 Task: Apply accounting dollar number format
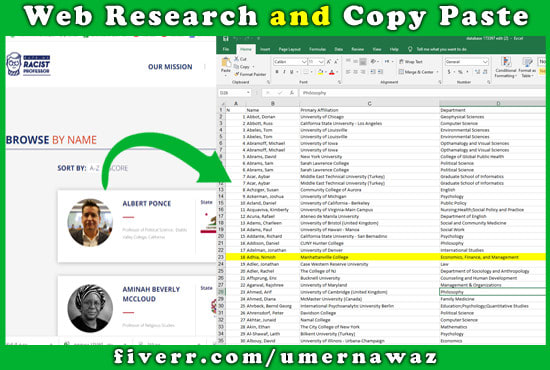tap(449, 72)
